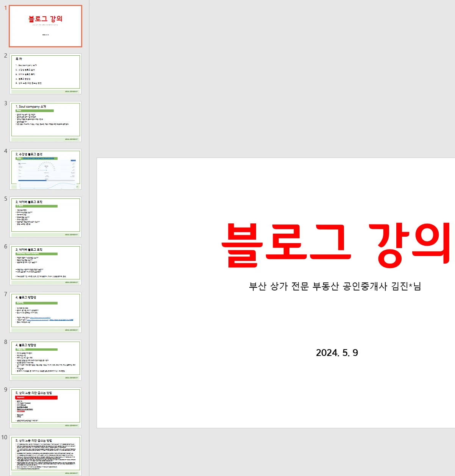Open slide 8 '블로그 방향성' thumbnail
Screen dimensions: 455x476
pos(45,359)
